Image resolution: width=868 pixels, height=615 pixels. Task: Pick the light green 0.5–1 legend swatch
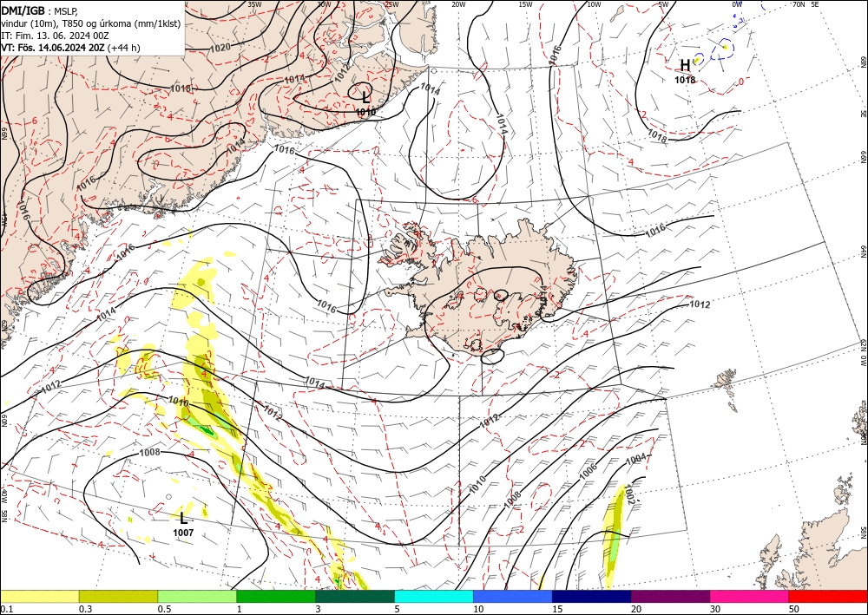pos(197,596)
